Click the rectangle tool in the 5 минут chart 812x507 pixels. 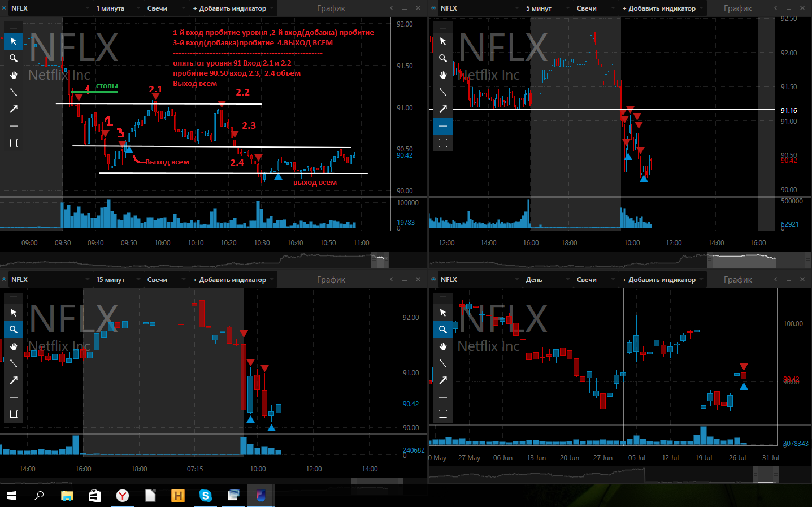[443, 143]
